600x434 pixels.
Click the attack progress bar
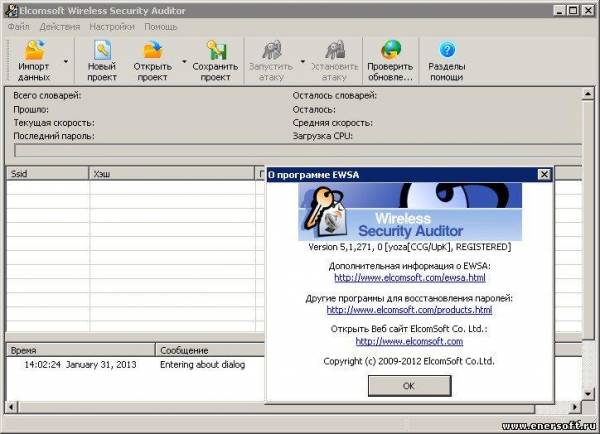[298, 150]
